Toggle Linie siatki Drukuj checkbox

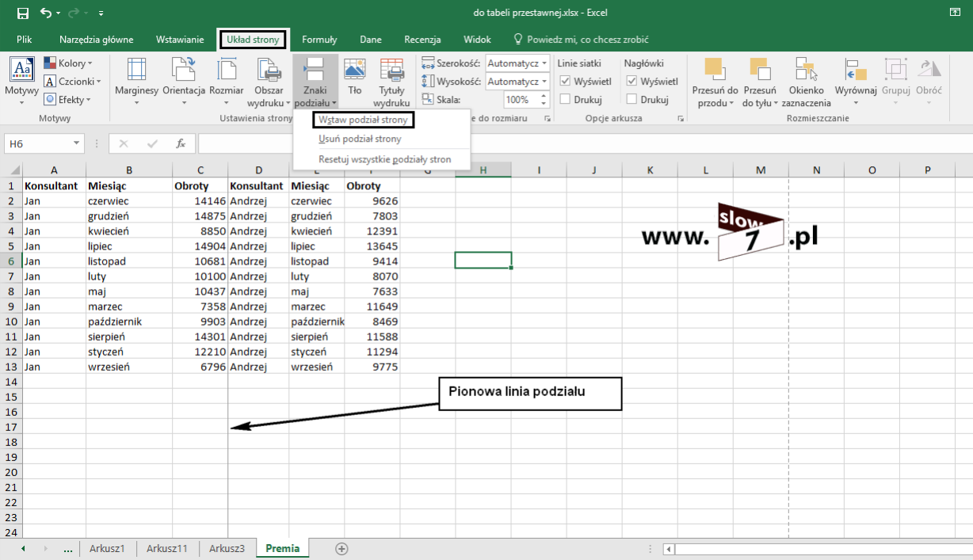[566, 99]
